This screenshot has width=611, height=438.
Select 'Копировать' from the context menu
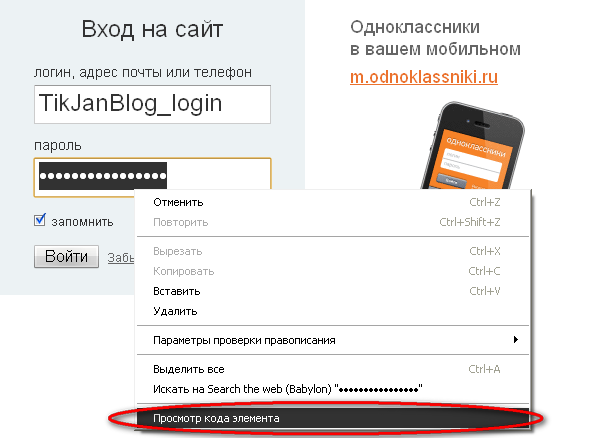333,271
